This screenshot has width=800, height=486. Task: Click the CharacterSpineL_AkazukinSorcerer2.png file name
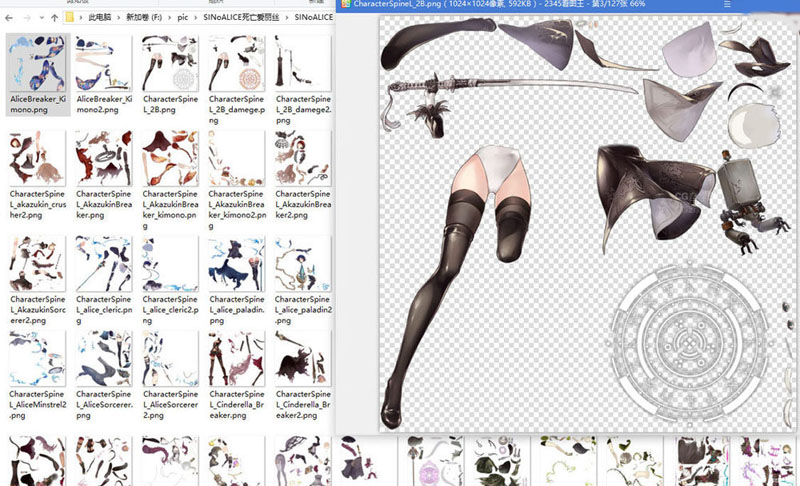(x=37, y=310)
